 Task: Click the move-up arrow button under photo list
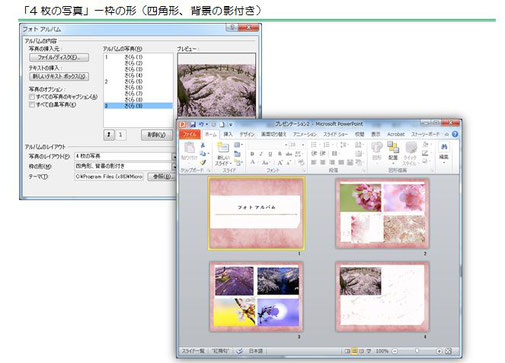(109, 135)
